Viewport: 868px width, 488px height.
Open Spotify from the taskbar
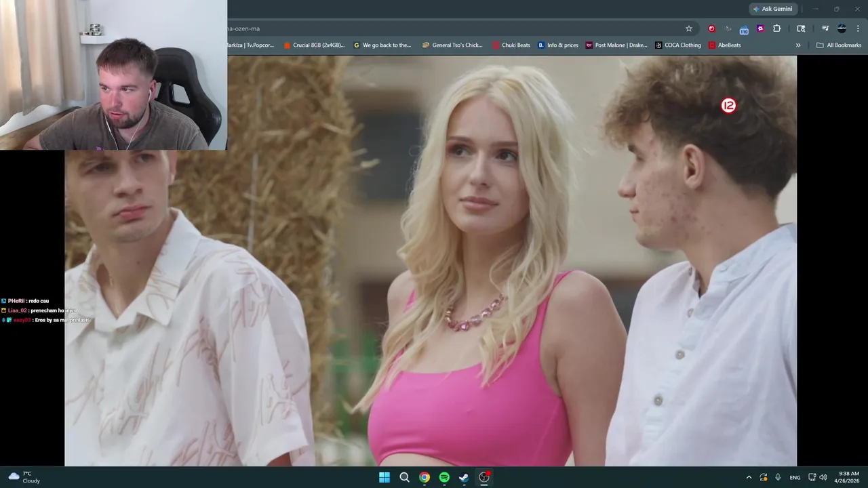tap(444, 477)
